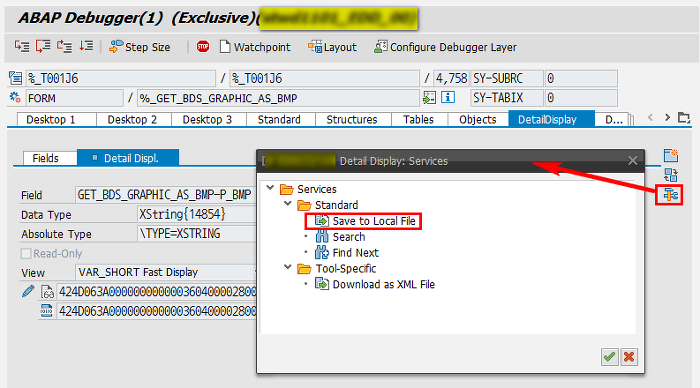Click the binary icon on second hex row

click(46, 310)
